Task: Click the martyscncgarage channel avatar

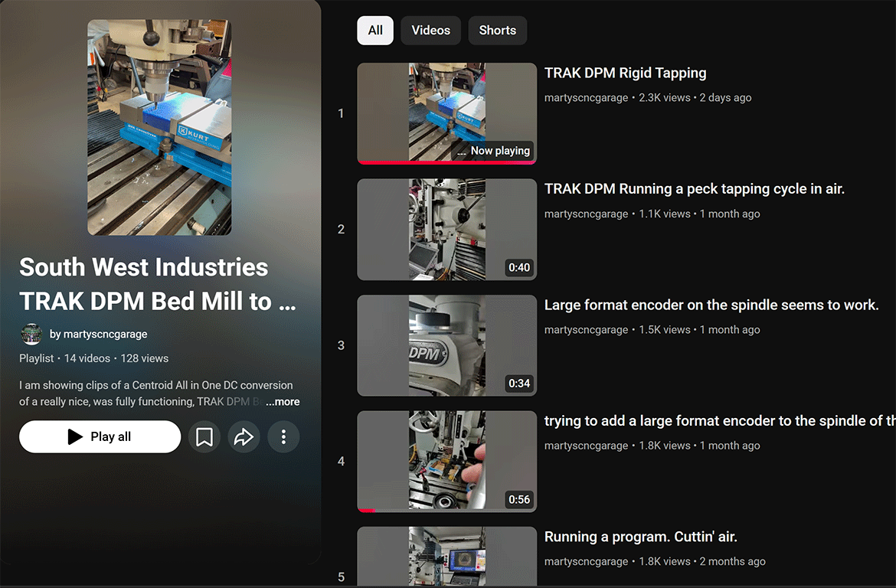Action: tap(31, 334)
